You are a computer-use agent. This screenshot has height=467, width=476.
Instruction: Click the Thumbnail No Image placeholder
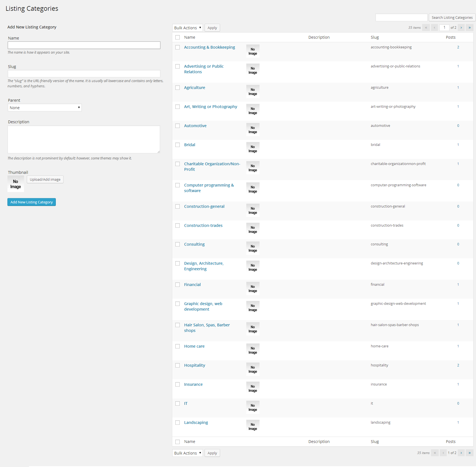pos(16,184)
